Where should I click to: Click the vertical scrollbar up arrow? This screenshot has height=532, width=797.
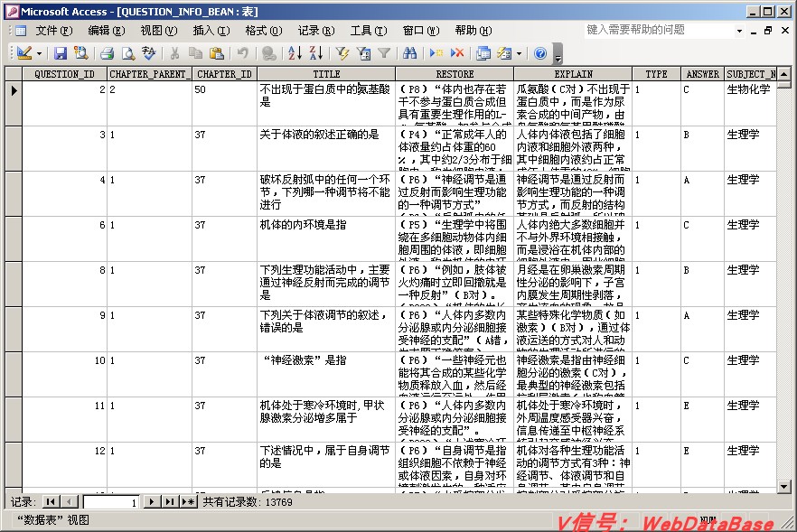coord(783,74)
